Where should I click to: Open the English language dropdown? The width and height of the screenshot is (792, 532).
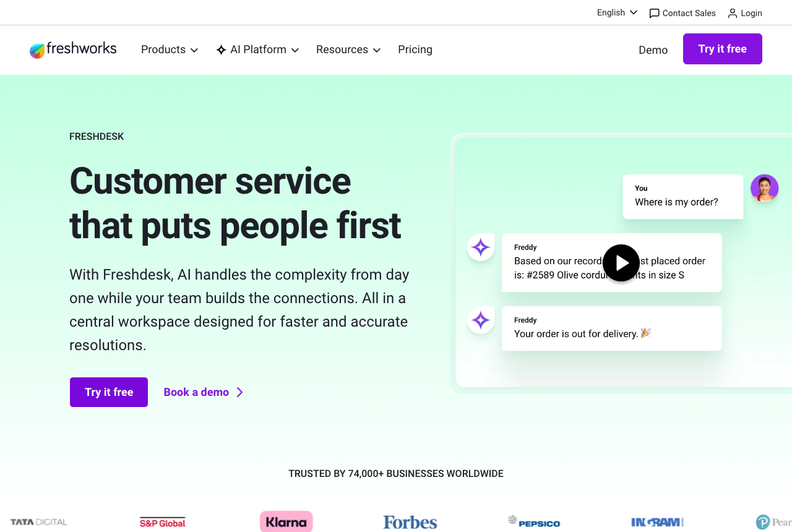pyautogui.click(x=617, y=12)
